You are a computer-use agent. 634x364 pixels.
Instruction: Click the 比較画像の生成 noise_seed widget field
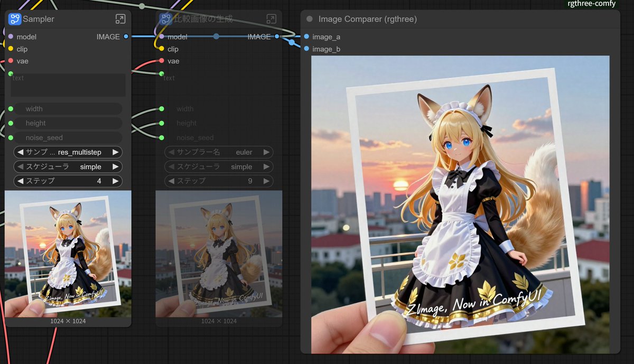(219, 138)
